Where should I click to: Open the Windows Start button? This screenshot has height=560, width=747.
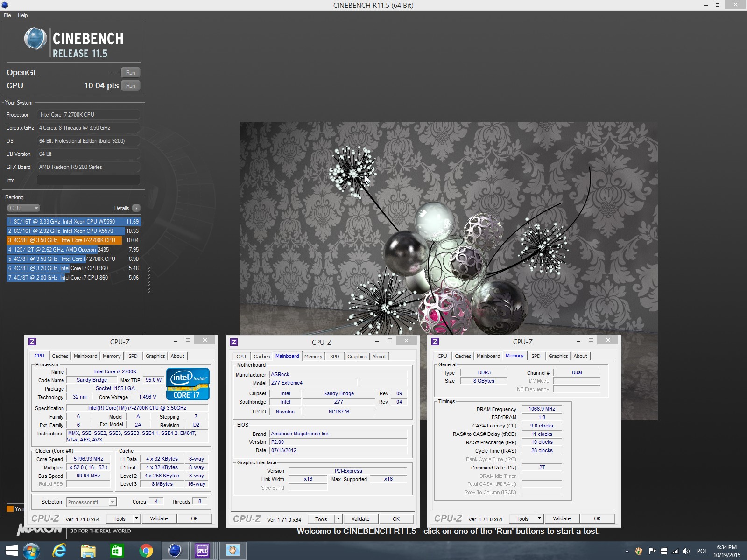point(11,551)
